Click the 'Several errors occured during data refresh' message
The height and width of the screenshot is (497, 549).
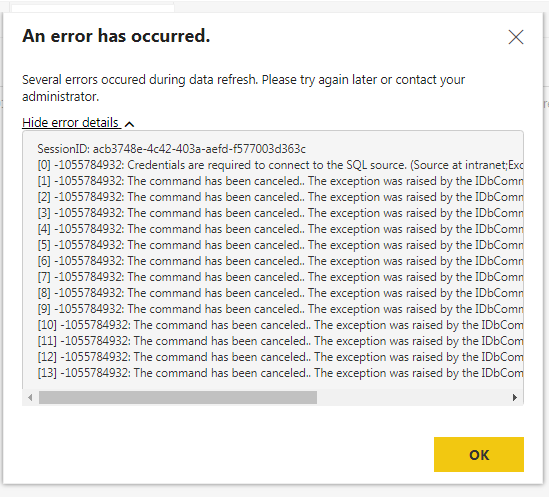[x=243, y=88]
